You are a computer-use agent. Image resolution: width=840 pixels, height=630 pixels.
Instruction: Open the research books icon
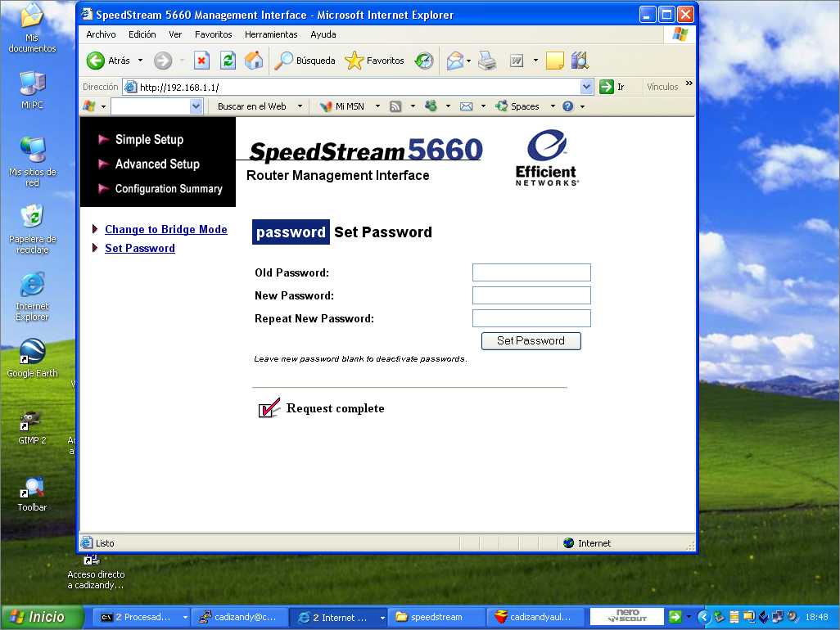coord(580,61)
